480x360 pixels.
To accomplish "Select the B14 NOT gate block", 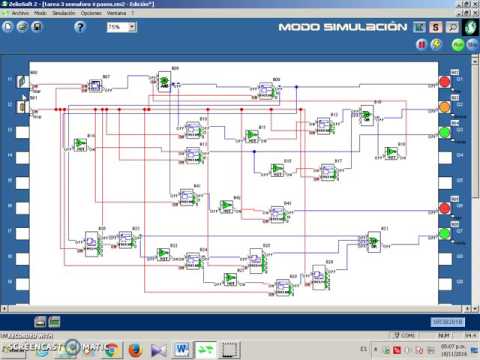I will [80, 145].
